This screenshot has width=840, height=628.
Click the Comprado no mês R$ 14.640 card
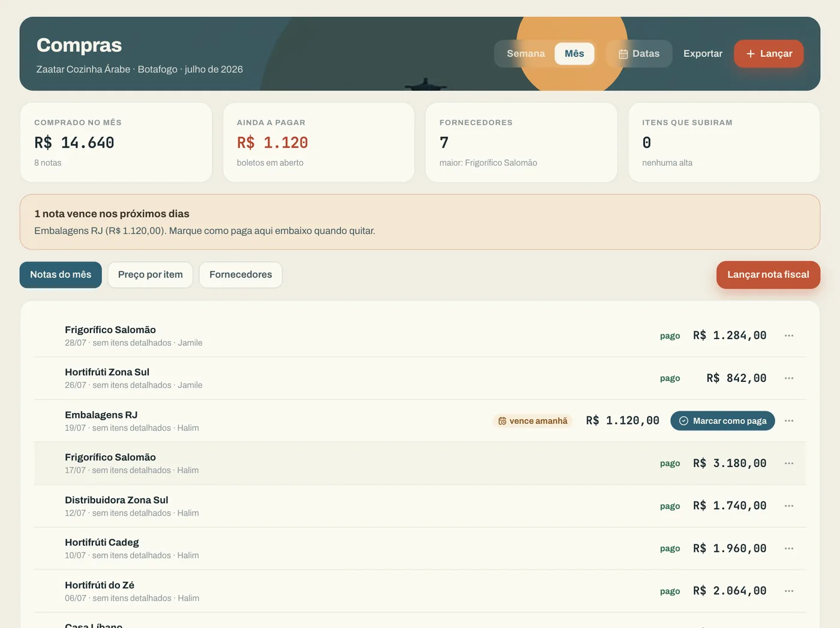pyautogui.click(x=116, y=142)
